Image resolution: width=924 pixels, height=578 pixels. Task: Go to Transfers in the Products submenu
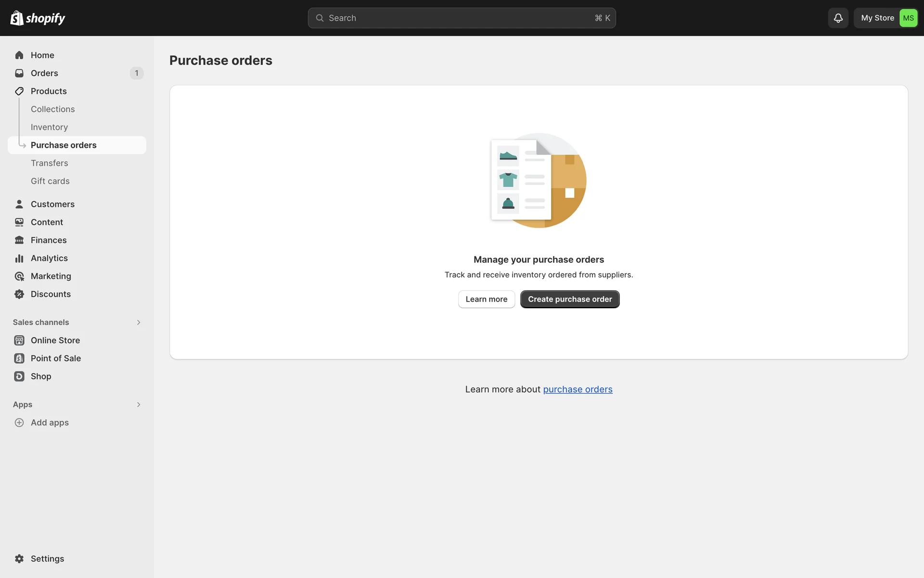click(49, 163)
